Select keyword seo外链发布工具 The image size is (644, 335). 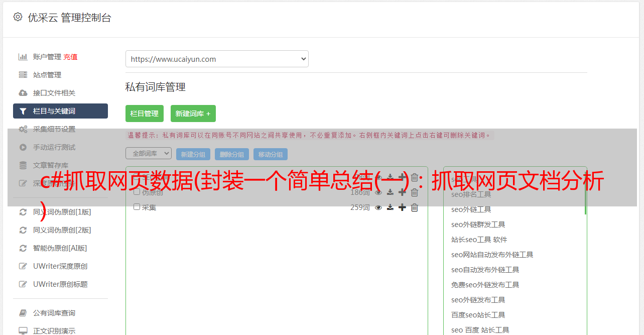click(x=478, y=300)
